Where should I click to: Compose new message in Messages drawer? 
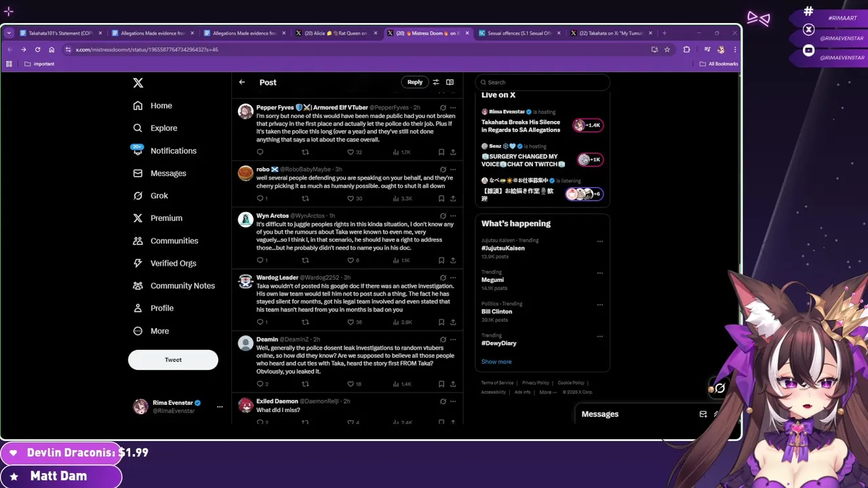[703, 414]
